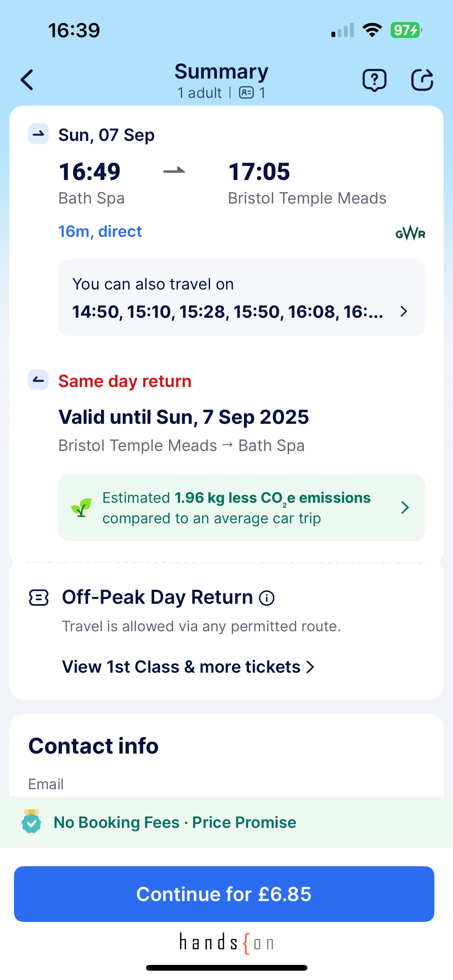Image resolution: width=453 pixels, height=980 pixels.
Task: Tap the Email field in Contact info
Action: pos(226,784)
